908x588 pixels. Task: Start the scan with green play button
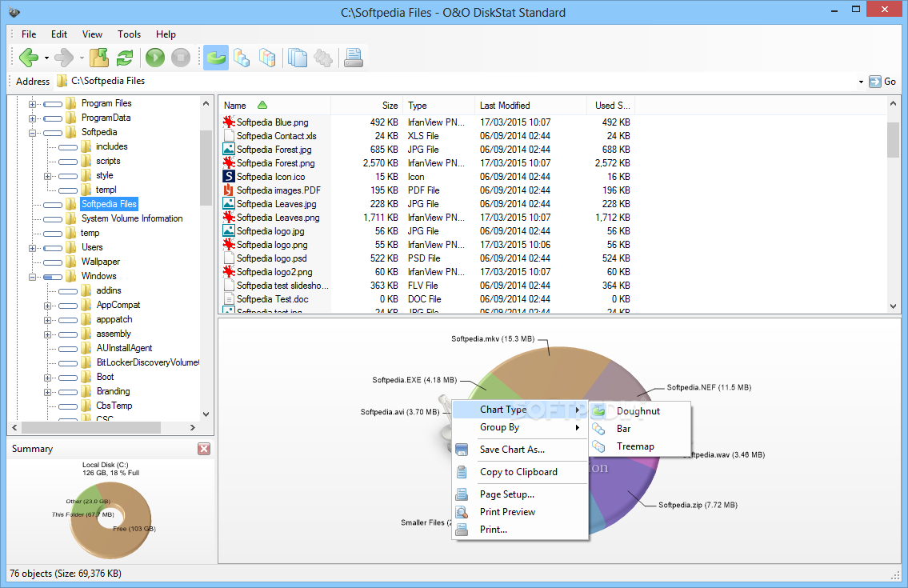tap(154, 58)
